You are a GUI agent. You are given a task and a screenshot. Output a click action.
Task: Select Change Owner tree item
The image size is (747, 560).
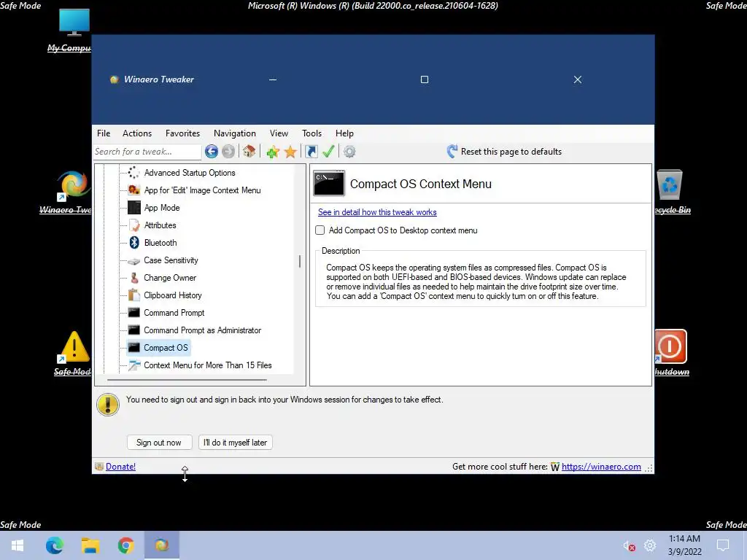point(169,278)
